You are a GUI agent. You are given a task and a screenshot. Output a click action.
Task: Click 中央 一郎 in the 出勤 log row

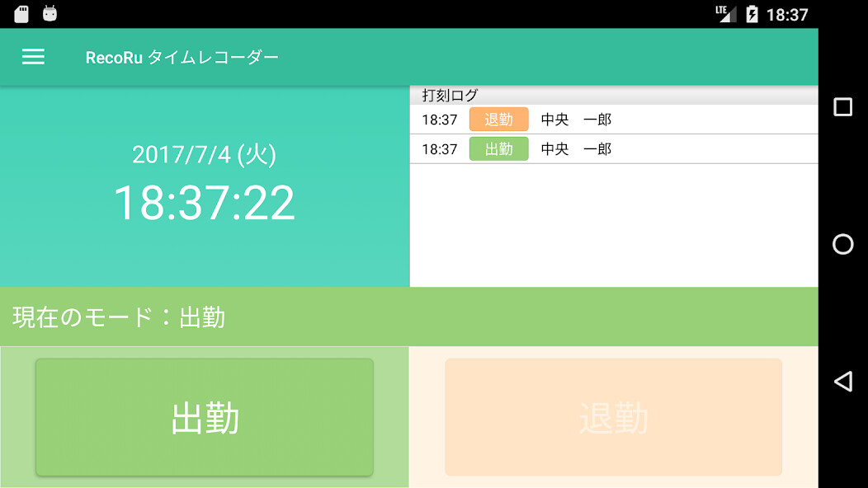tap(576, 149)
